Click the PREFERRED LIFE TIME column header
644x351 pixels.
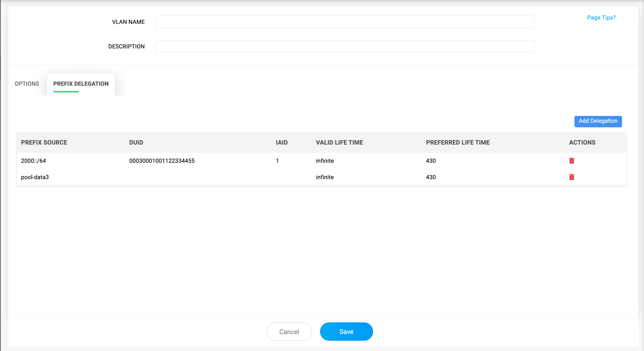(x=458, y=142)
